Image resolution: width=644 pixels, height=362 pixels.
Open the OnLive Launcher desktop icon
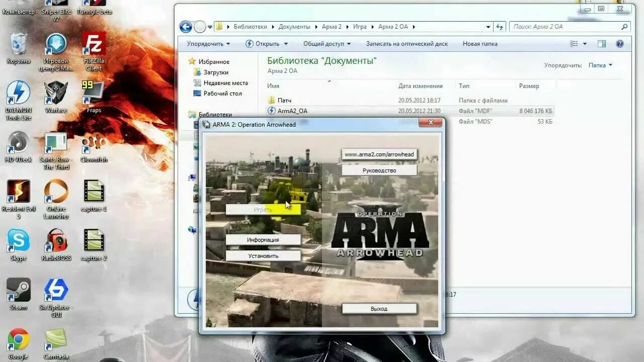click(56, 200)
